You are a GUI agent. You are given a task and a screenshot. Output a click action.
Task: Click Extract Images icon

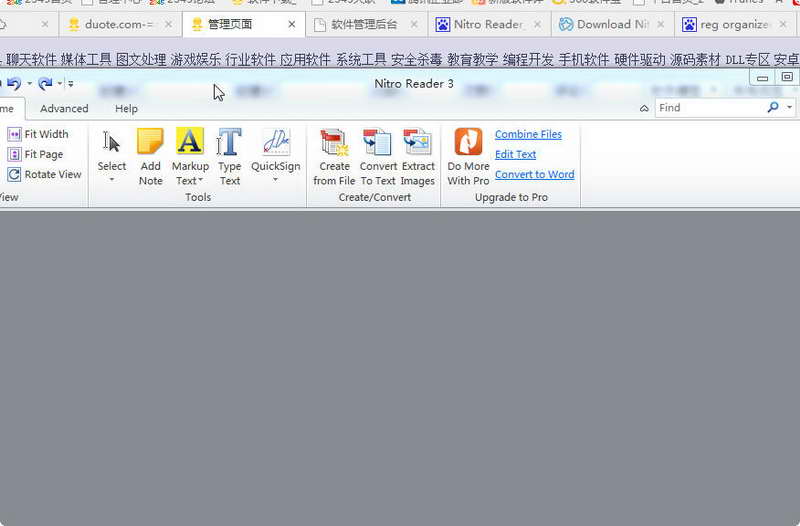(418, 157)
